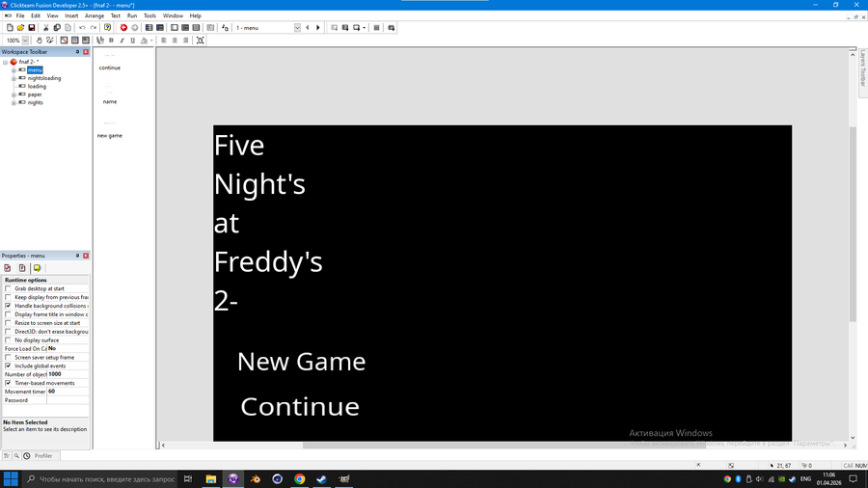Select 'New Game' text in frame

[301, 362]
